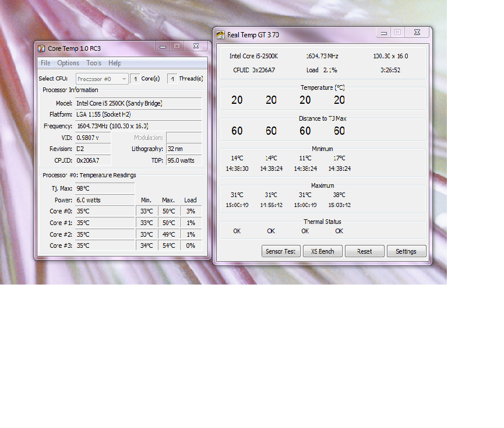
Task: Click the Tj. Max value 98°C
Action: [x=105, y=188]
